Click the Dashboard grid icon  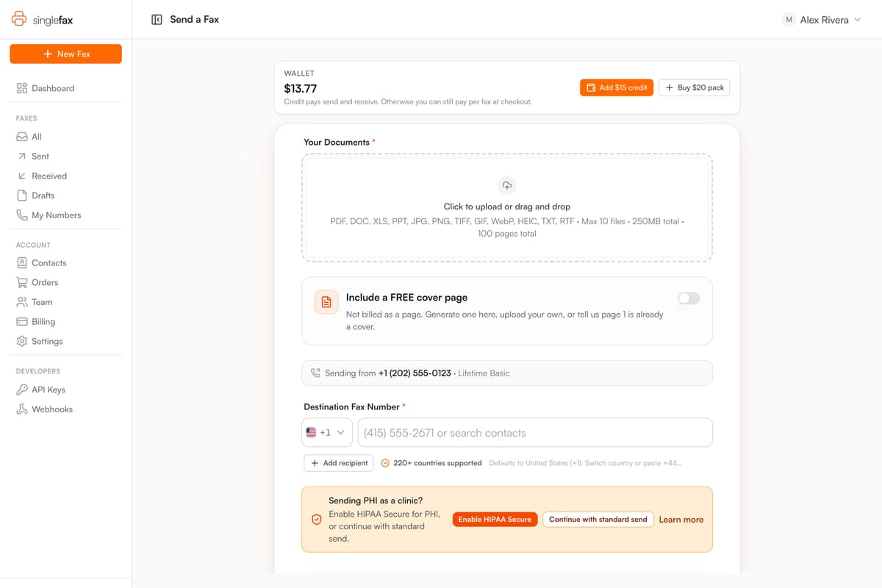22,88
